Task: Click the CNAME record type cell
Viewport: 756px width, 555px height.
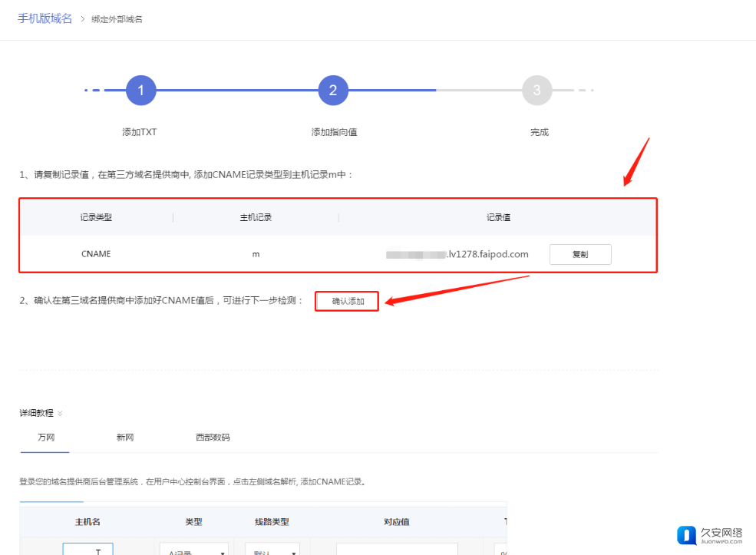Action: pos(96,254)
